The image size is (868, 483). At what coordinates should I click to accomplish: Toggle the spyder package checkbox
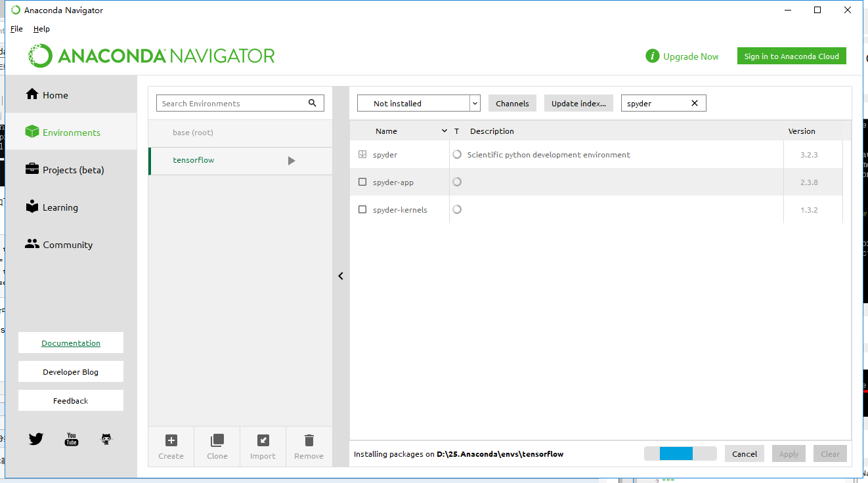click(362, 155)
